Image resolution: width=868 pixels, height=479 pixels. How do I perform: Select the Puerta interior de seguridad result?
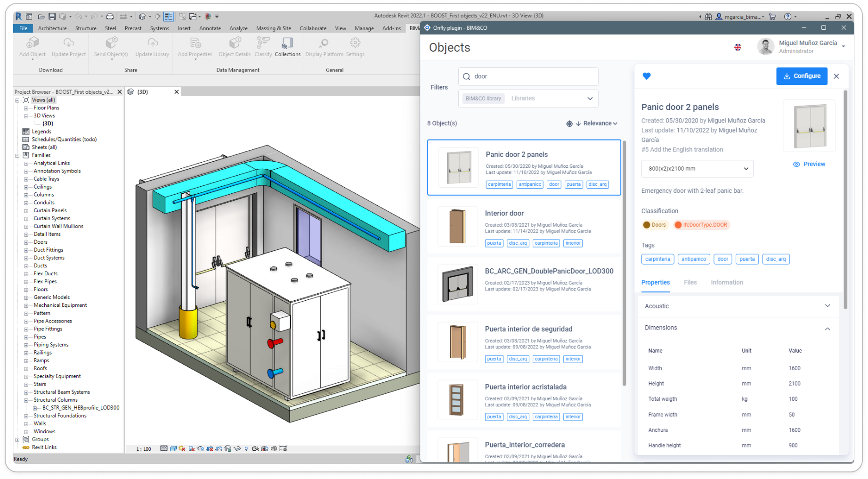pos(524,342)
